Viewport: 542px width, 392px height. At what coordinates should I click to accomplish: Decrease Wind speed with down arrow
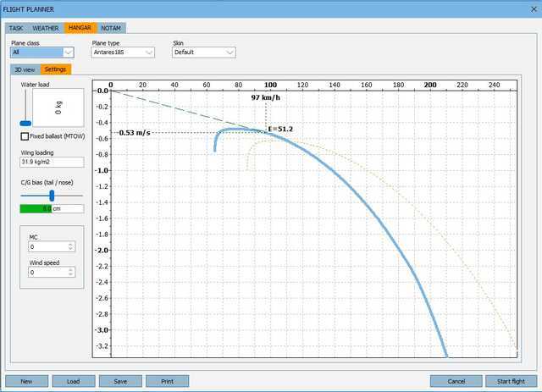click(x=70, y=274)
